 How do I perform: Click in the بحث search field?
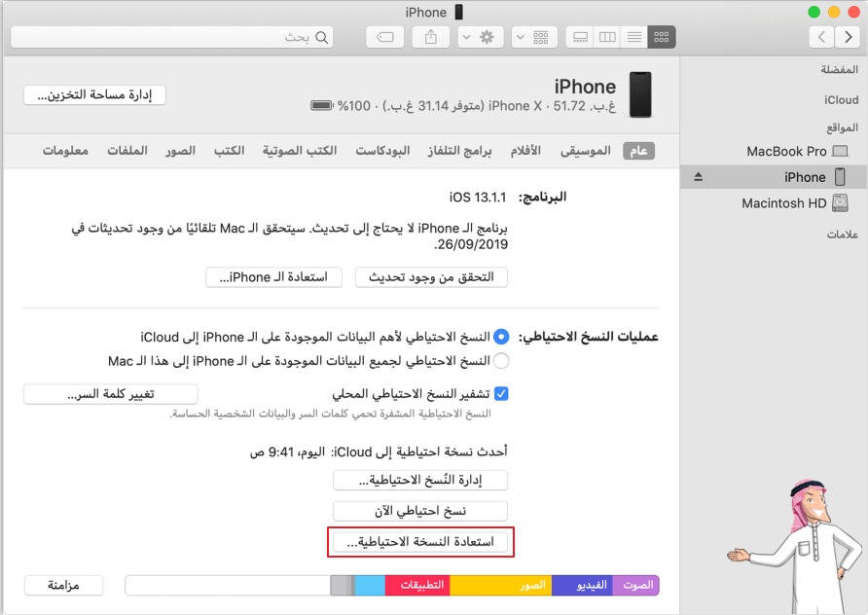pyautogui.click(x=172, y=37)
